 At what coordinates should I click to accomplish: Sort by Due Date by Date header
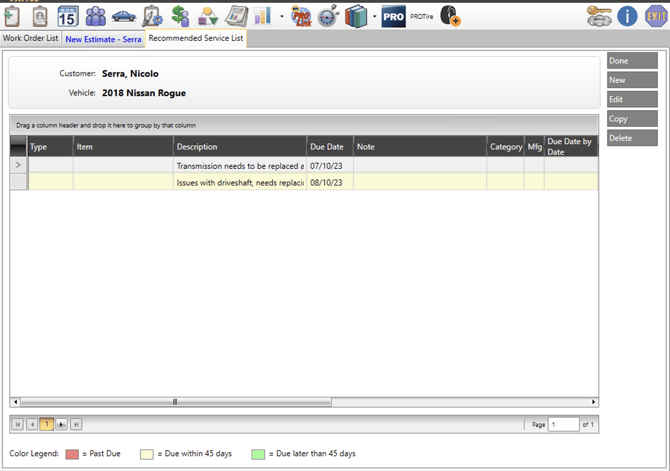coord(571,147)
